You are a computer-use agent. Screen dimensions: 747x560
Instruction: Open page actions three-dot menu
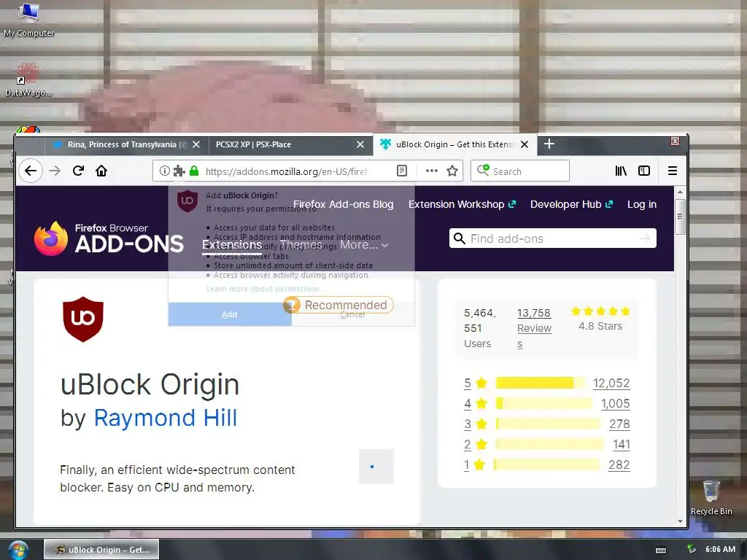point(432,171)
